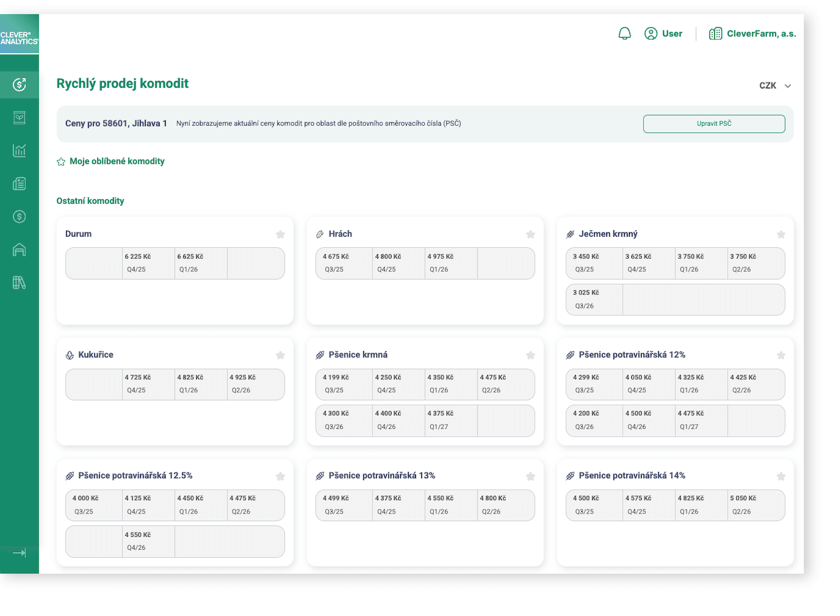This screenshot has height=616, width=840.
Task: Click the grain icon beside Pšenice krmná
Action: click(320, 355)
